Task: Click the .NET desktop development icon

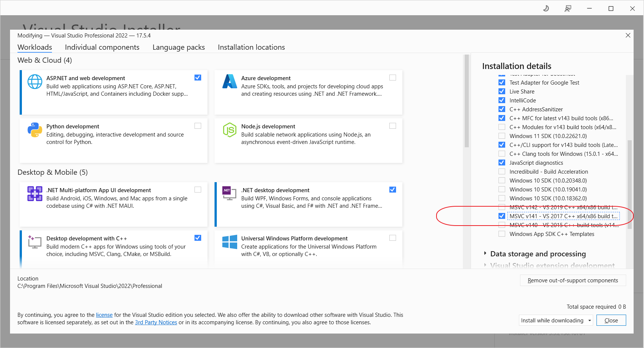Action: point(230,193)
